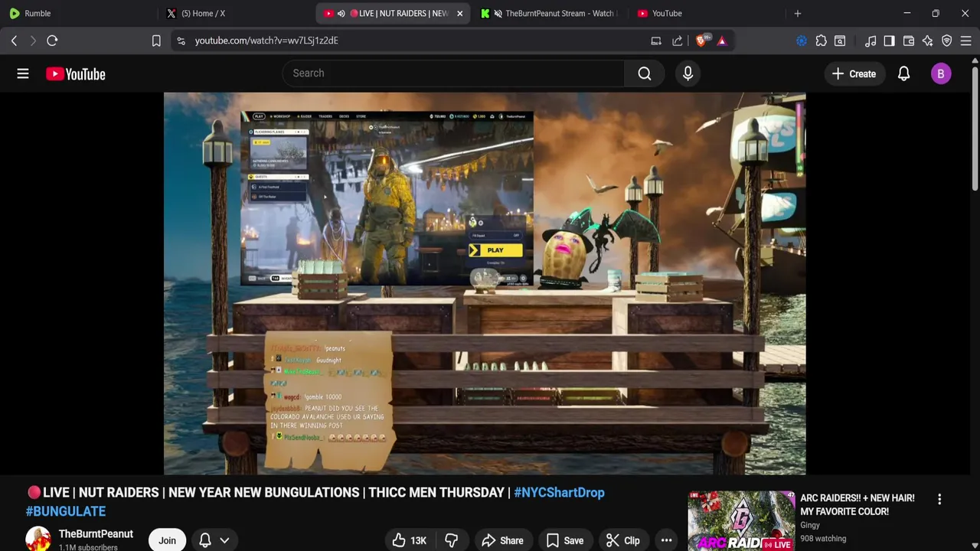Open Brave Shields lion icon
The image size is (980, 551).
pos(701,40)
